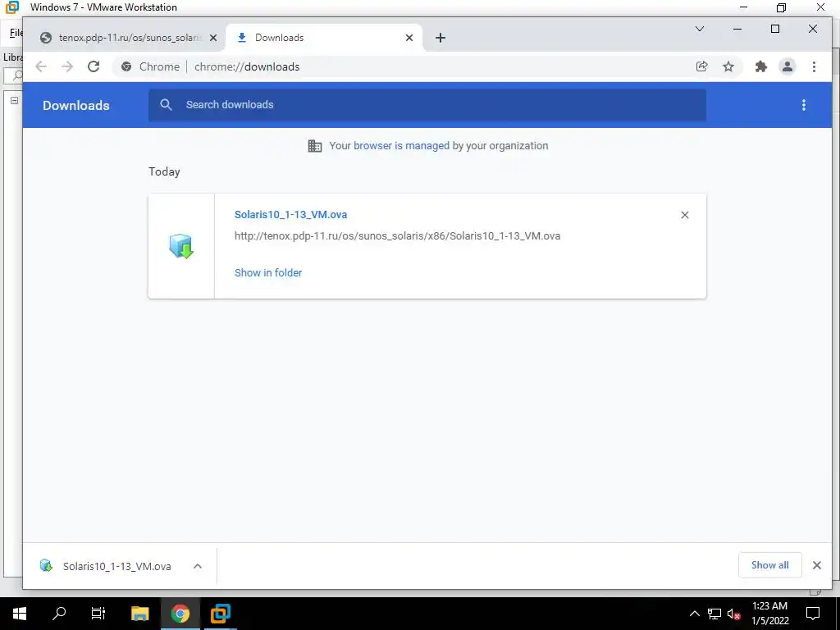Screen dimensions: 840x630
Task: Open Task View on the taskbar
Action: tap(98, 614)
